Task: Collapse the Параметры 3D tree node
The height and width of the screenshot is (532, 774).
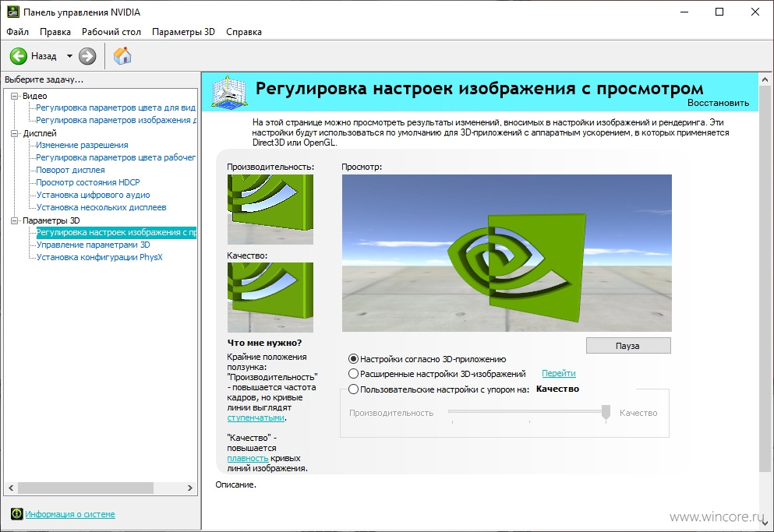Action: point(14,220)
